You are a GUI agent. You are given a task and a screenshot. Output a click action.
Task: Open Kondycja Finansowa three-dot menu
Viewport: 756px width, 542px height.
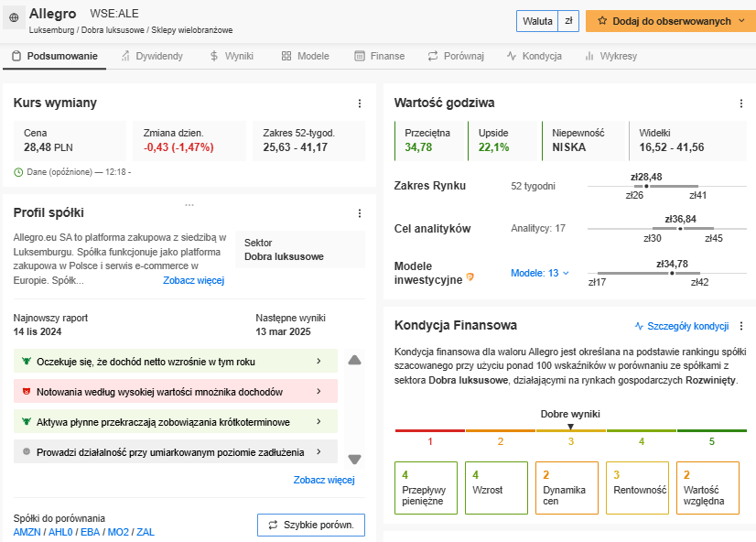pos(741,326)
